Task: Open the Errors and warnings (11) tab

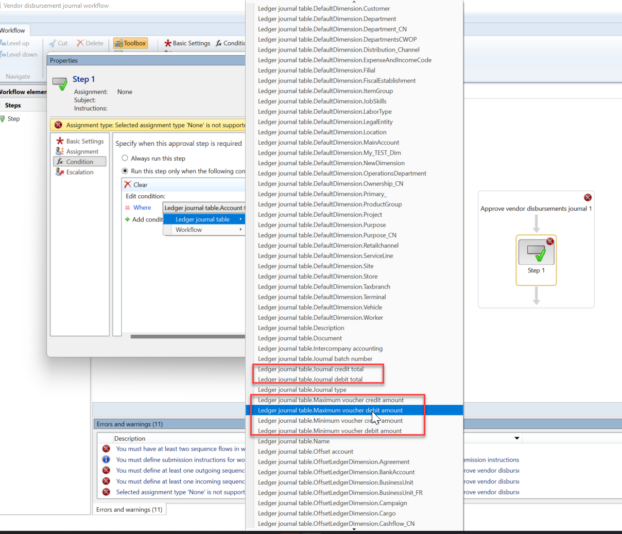Action: point(131,510)
